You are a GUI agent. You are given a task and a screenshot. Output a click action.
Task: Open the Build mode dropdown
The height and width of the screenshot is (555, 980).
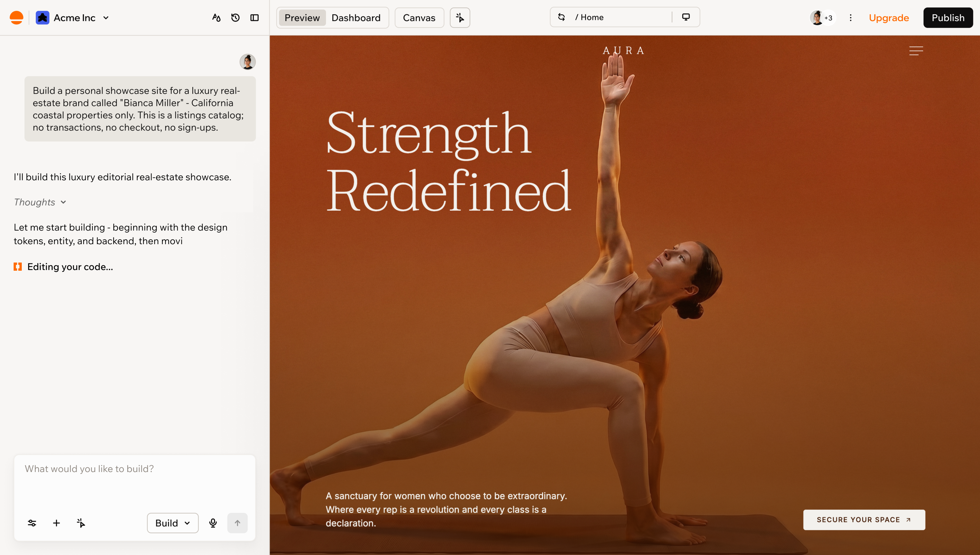point(173,523)
